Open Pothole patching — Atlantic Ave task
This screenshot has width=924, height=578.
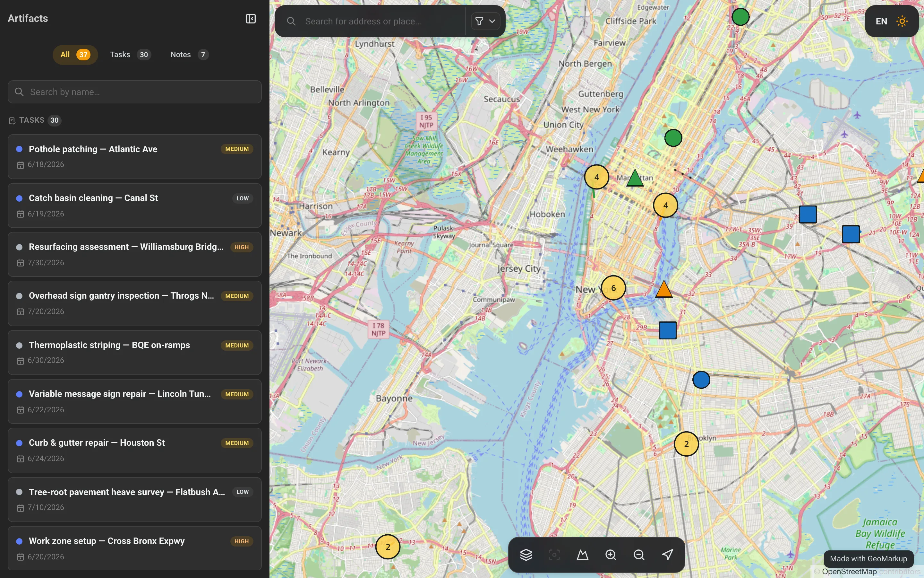point(134,157)
